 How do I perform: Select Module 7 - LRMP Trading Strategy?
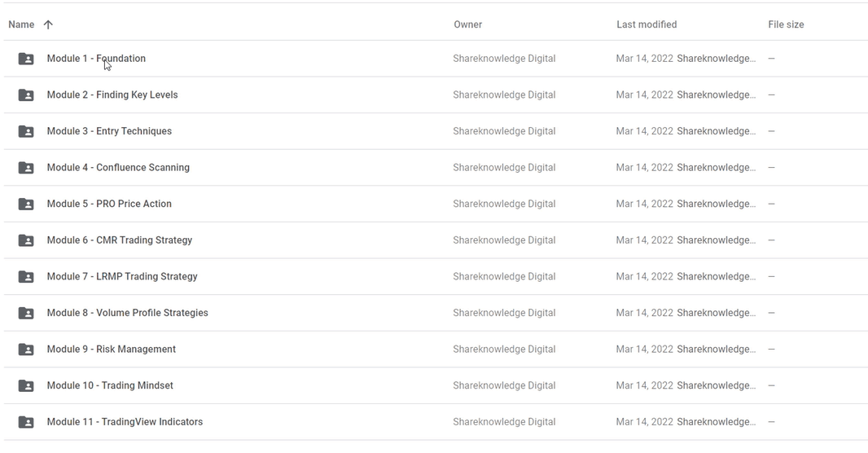[122, 276]
